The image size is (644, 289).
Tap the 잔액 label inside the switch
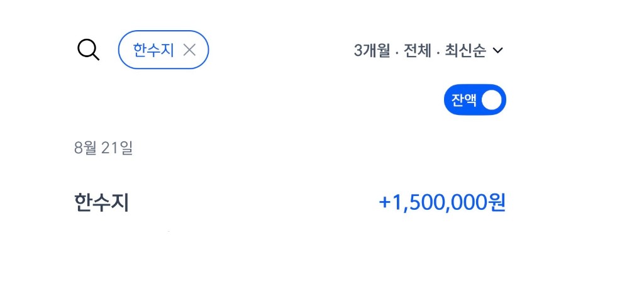[464, 100]
